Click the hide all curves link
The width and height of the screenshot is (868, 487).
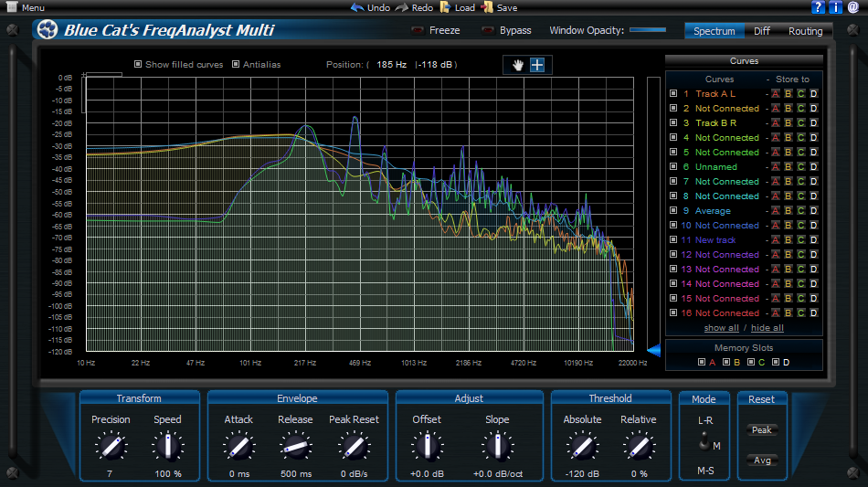767,328
